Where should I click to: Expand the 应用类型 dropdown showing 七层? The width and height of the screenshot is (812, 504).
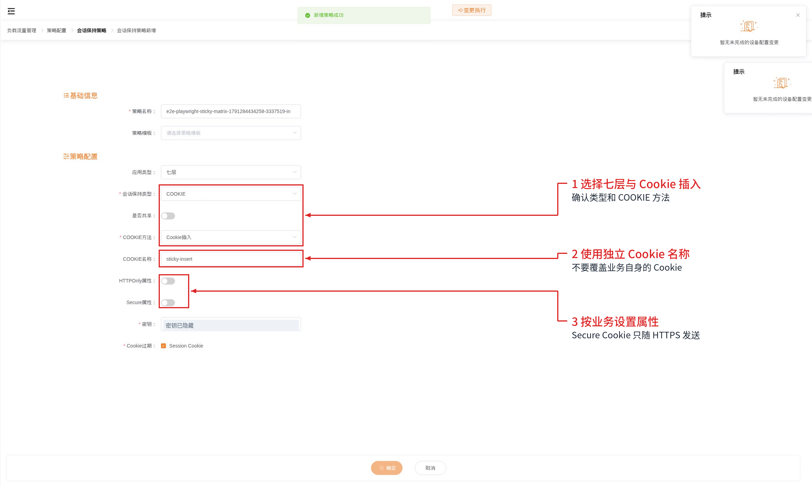pyautogui.click(x=231, y=172)
